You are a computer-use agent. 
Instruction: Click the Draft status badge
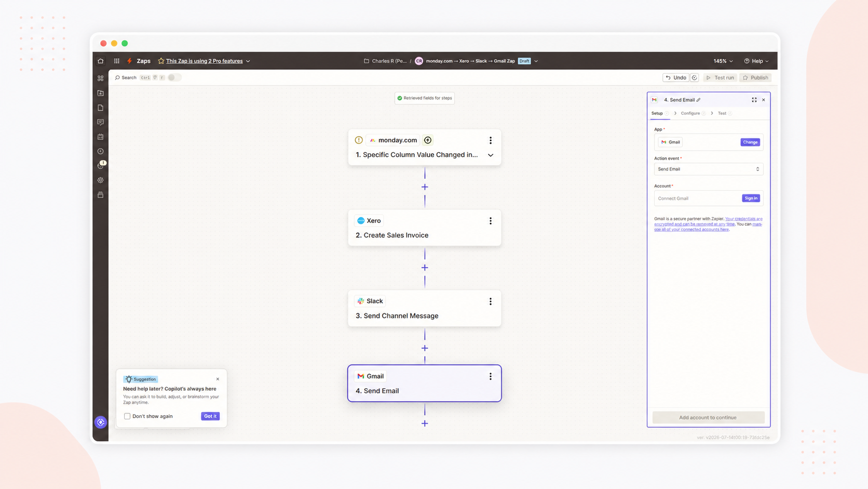point(524,61)
